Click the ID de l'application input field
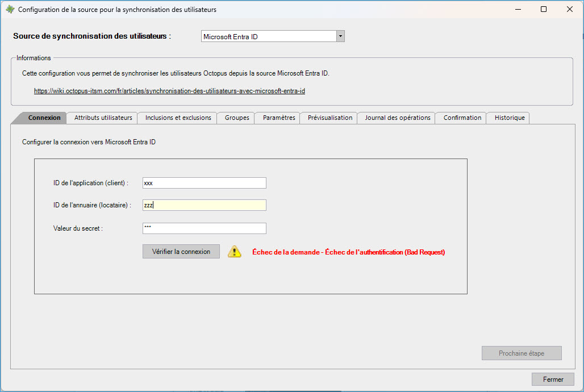The height and width of the screenshot is (392, 584). click(205, 183)
